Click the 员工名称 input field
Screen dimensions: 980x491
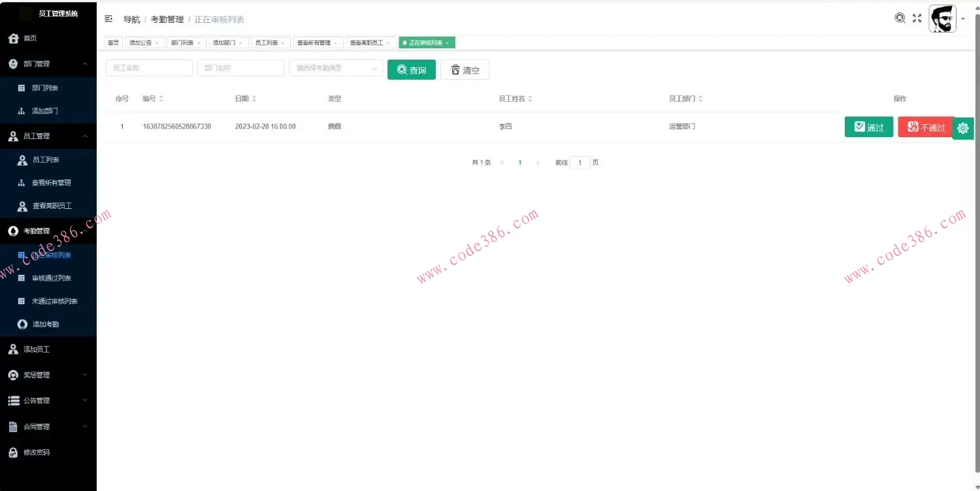pos(148,67)
